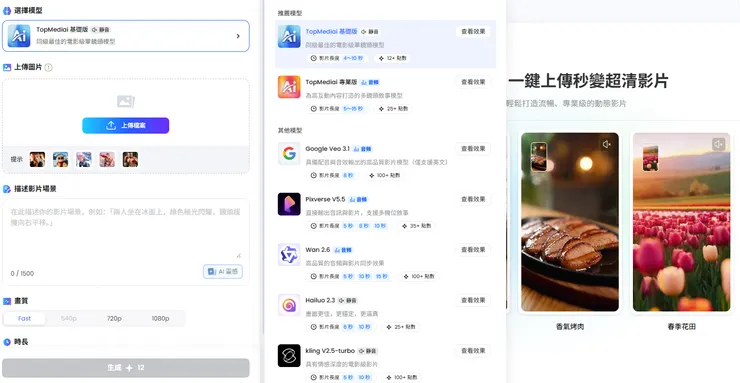
Task: Click the 音頻 badge next to Pixverse V5.5
Action: pos(358,200)
